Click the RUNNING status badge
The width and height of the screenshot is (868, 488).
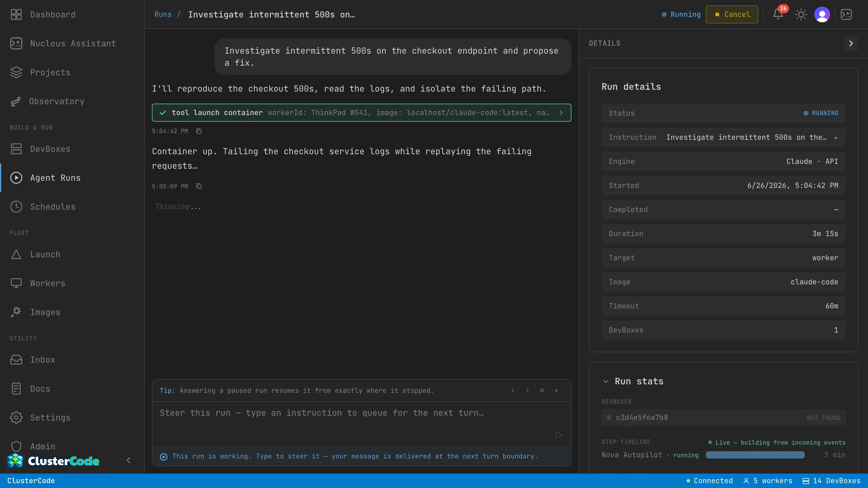(x=821, y=113)
